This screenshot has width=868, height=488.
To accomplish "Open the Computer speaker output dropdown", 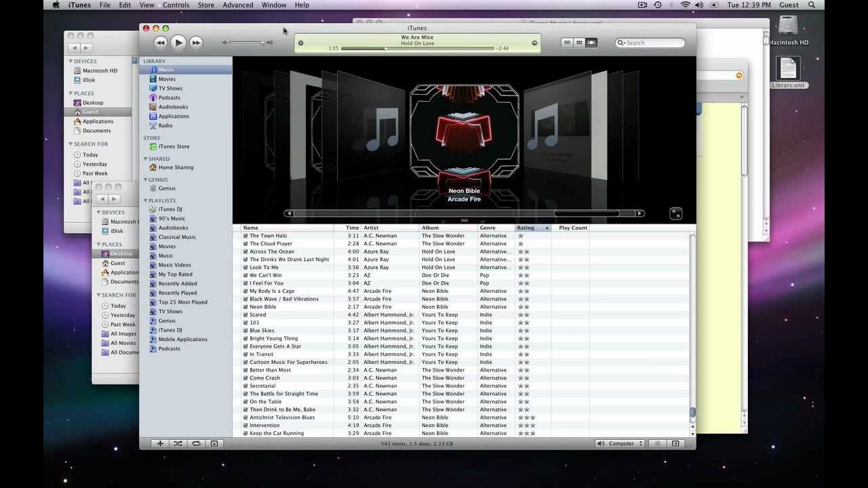I will tap(620, 443).
